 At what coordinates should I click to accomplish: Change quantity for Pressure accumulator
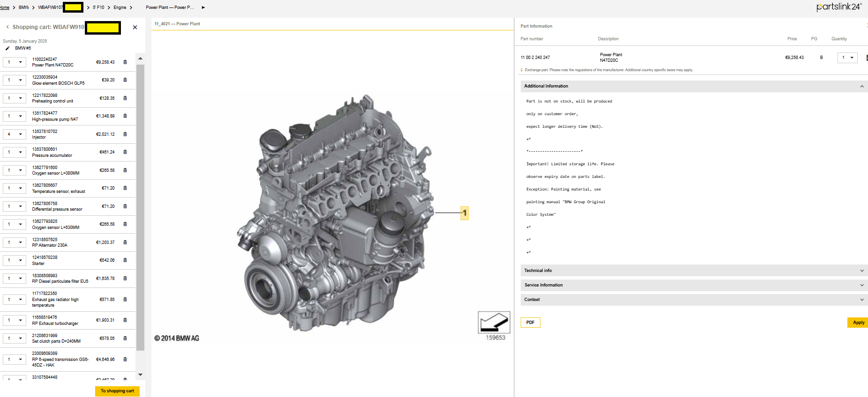pyautogui.click(x=15, y=152)
